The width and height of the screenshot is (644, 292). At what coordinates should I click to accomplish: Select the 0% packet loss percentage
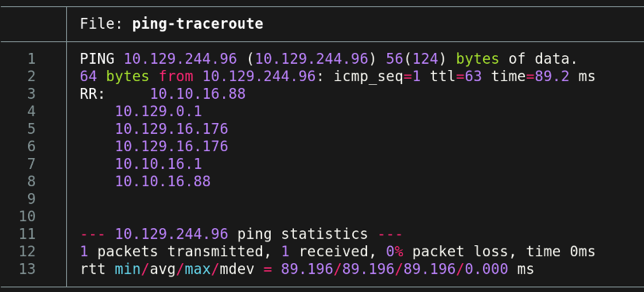coord(394,252)
